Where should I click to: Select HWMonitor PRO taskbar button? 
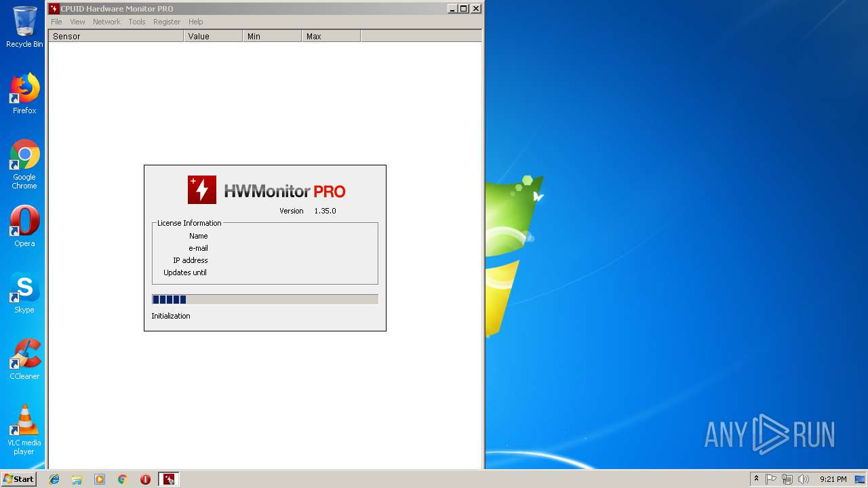pos(168,479)
